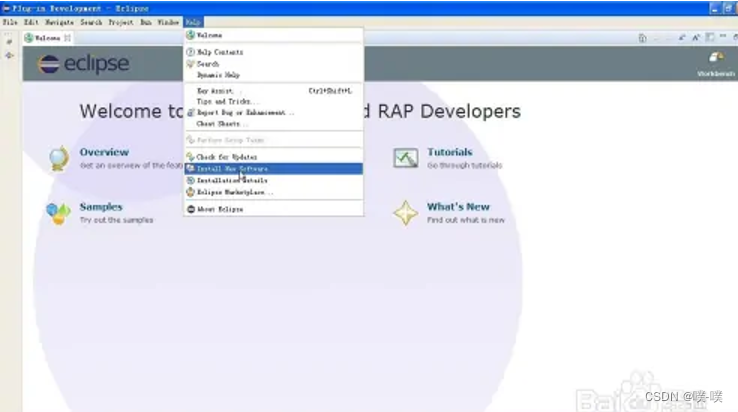The width and height of the screenshot is (738, 412).
Task: Click the Samples shapes icon
Action: click(58, 213)
